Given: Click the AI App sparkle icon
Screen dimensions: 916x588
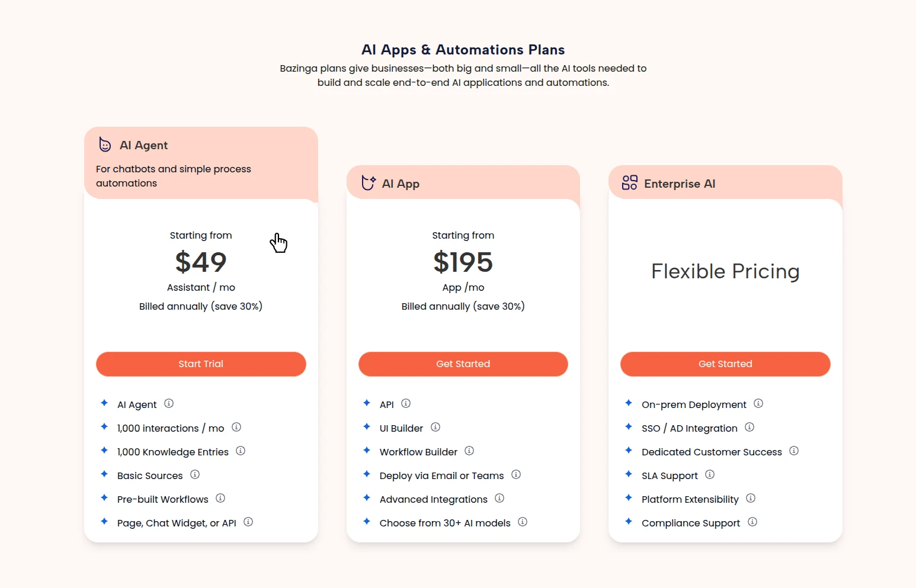Looking at the screenshot, I should pos(368,183).
